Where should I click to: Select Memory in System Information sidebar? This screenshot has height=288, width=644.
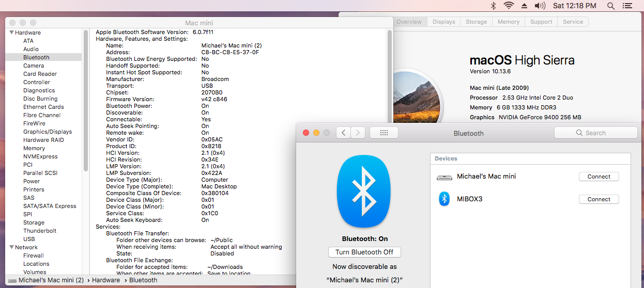tap(34, 148)
